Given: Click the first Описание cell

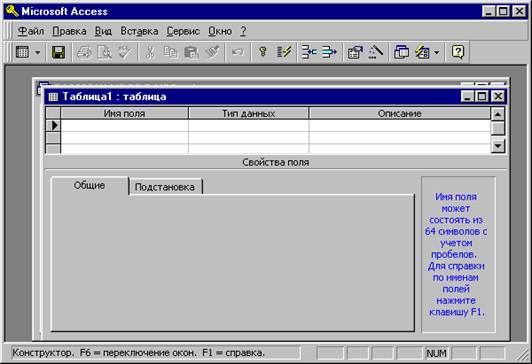Looking at the screenshot, I should pyautogui.click(x=400, y=126).
